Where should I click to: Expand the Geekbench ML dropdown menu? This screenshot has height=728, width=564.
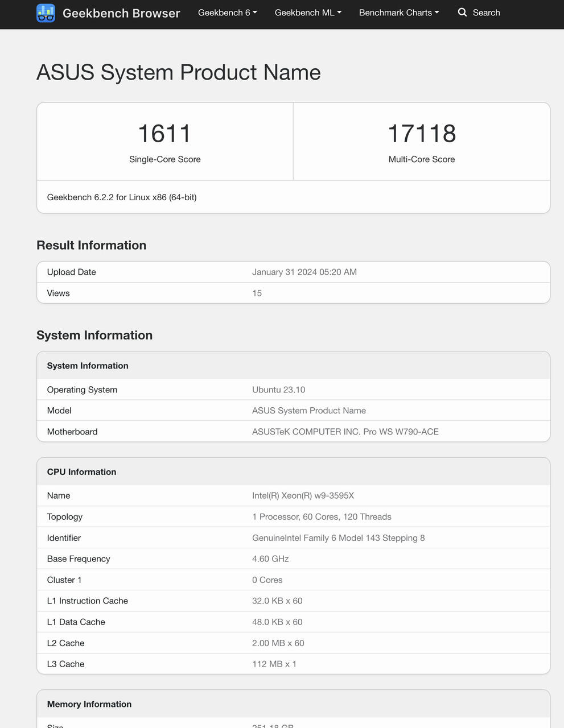(x=308, y=13)
